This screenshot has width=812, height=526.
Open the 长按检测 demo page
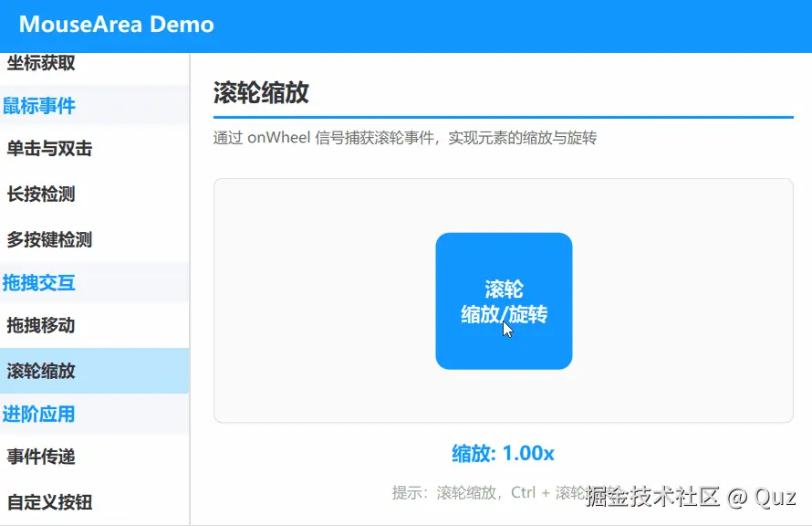tap(94, 195)
